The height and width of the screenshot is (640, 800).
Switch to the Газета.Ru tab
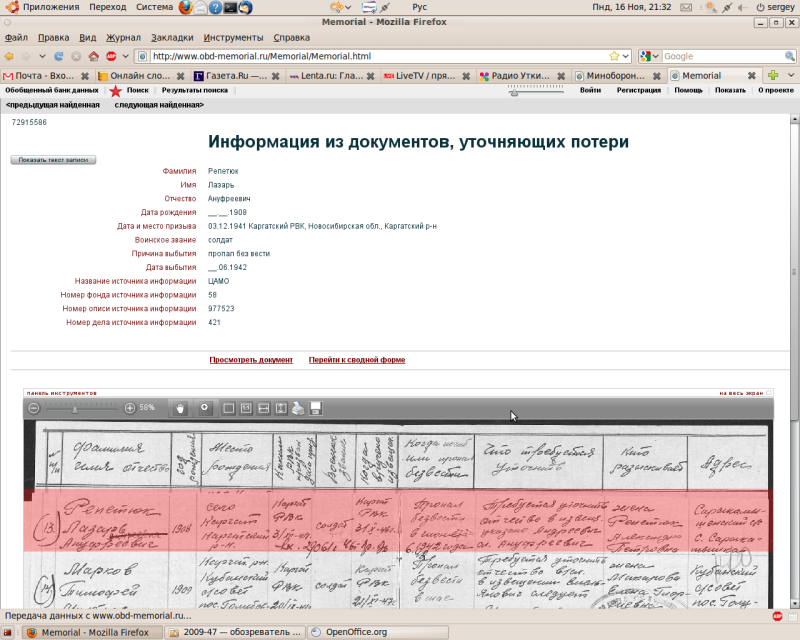pyautogui.click(x=236, y=75)
